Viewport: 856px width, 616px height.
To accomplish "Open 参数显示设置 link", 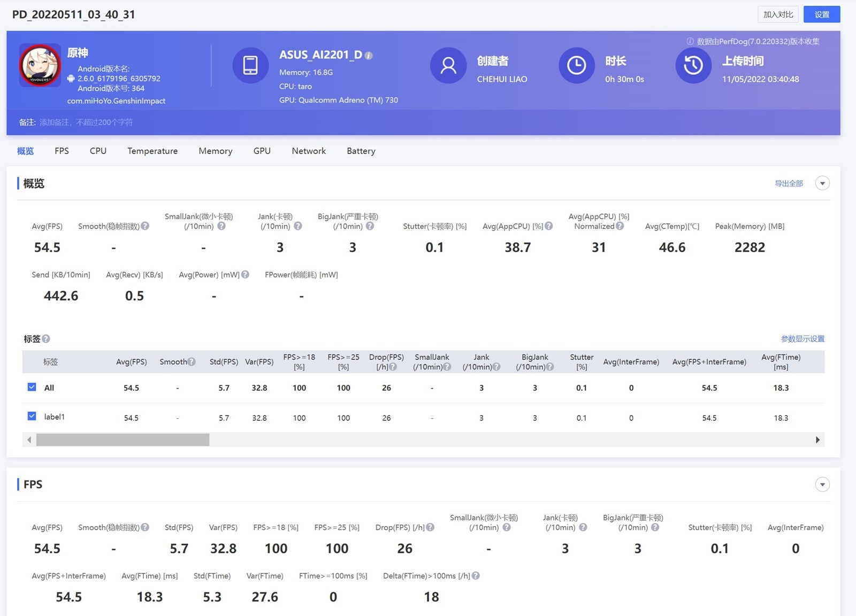I will 802,338.
